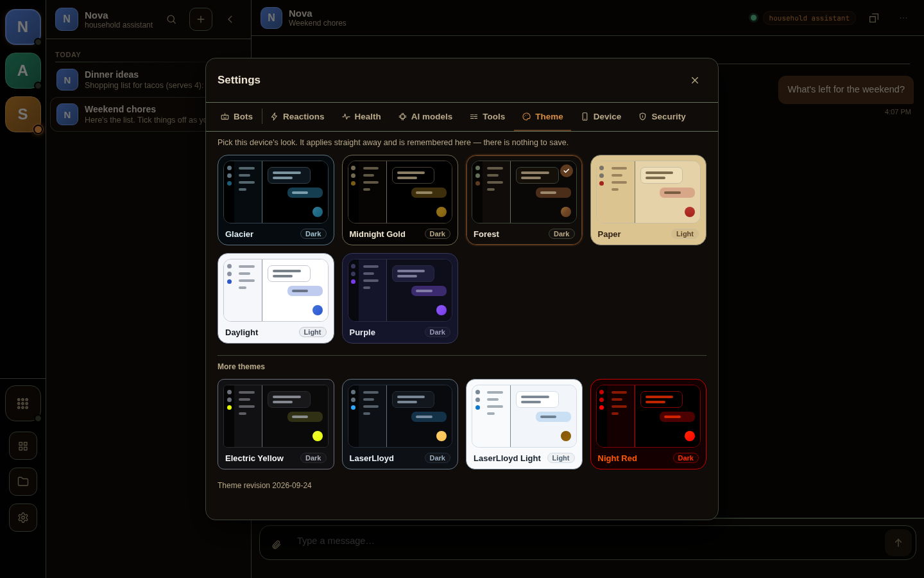Send the message with arrow button
This screenshot has width=924, height=578.
pyautogui.click(x=898, y=543)
